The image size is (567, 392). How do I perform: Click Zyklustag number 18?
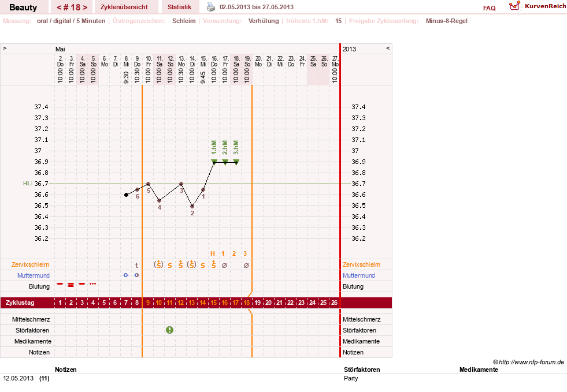pyautogui.click(x=246, y=303)
